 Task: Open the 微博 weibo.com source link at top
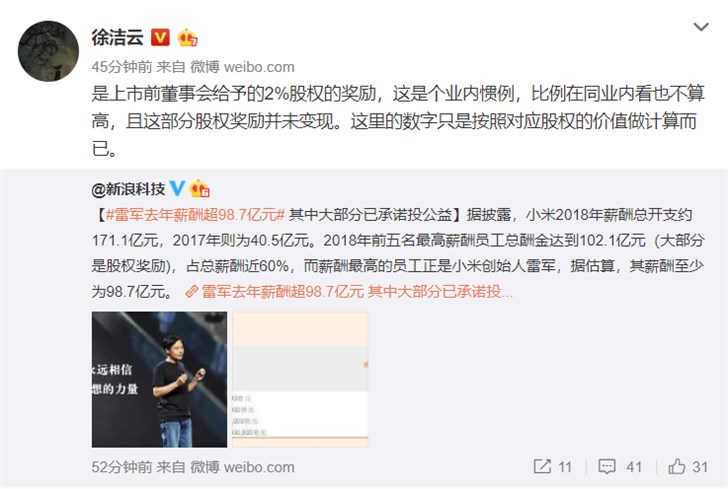point(242,67)
